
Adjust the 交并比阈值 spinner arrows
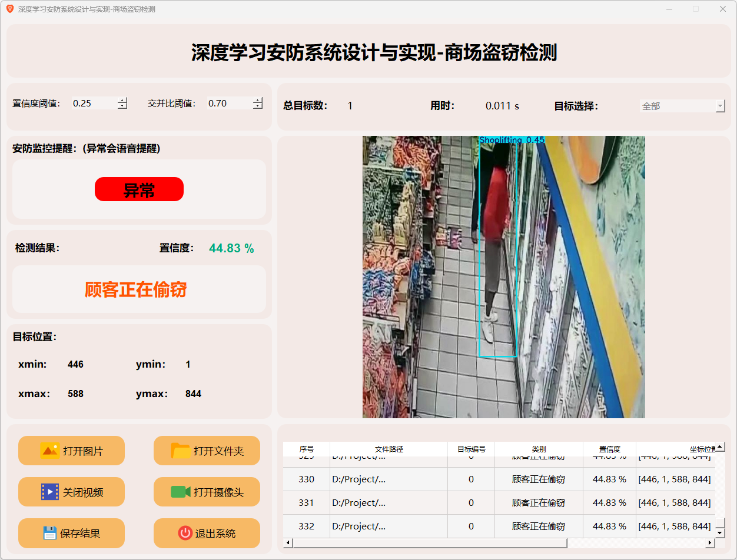coord(258,104)
